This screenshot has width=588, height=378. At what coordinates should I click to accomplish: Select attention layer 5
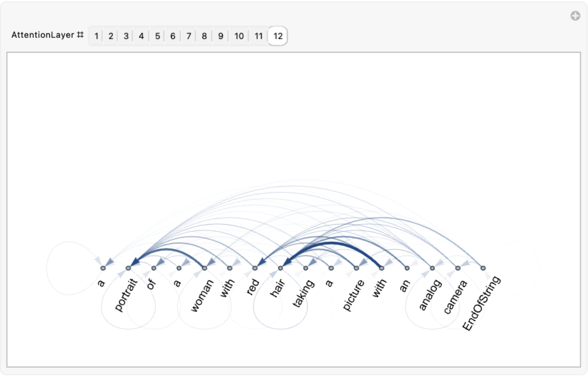(157, 36)
